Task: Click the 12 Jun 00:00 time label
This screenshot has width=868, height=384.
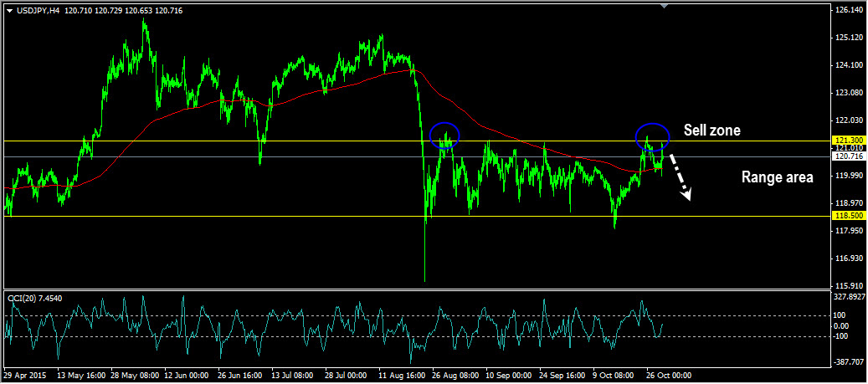Action: tap(187, 375)
